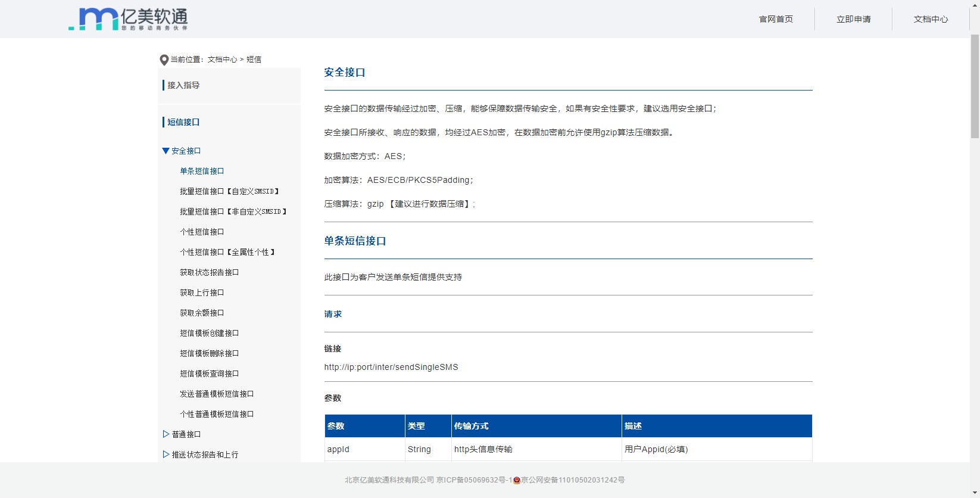
Task: Open 个性普通模板短信接口 sidebar entry
Action: click(x=217, y=414)
